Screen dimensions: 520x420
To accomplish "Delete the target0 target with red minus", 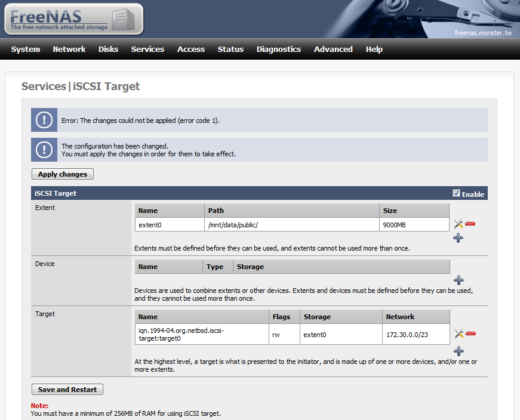I will pos(471,333).
